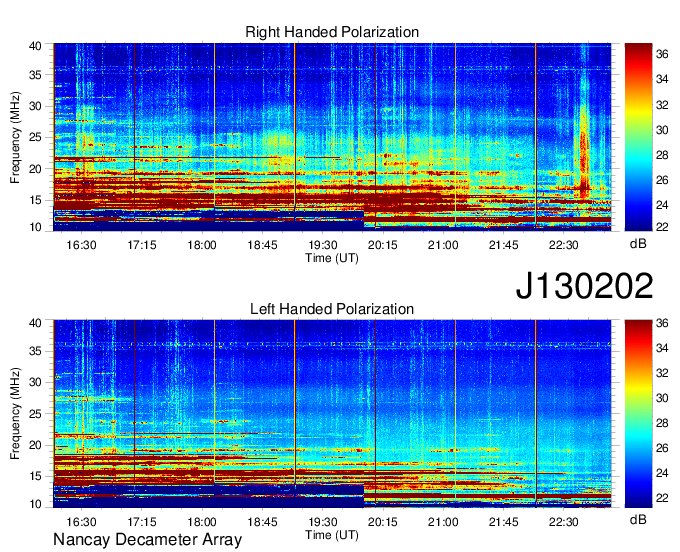
Task: Click "Time (UT)" label under Left Handed plot
Action: click(332, 535)
